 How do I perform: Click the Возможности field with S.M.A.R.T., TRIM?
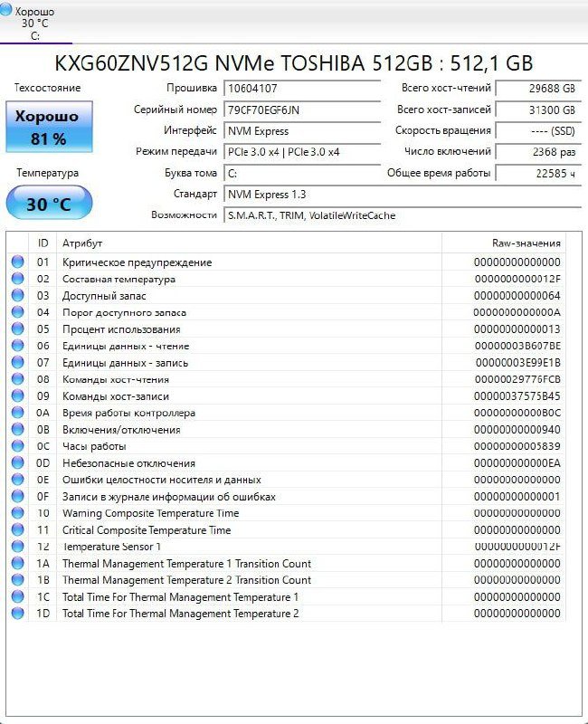click(402, 215)
